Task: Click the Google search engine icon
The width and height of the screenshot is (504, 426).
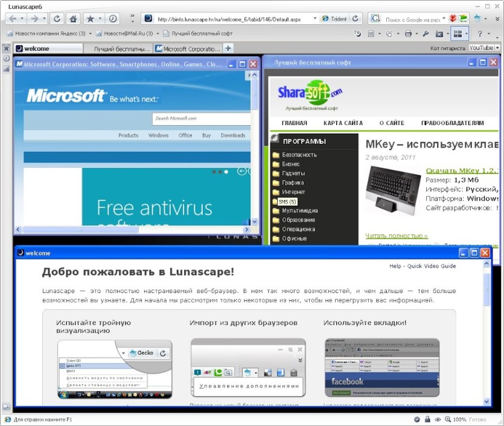Action: 375,18
